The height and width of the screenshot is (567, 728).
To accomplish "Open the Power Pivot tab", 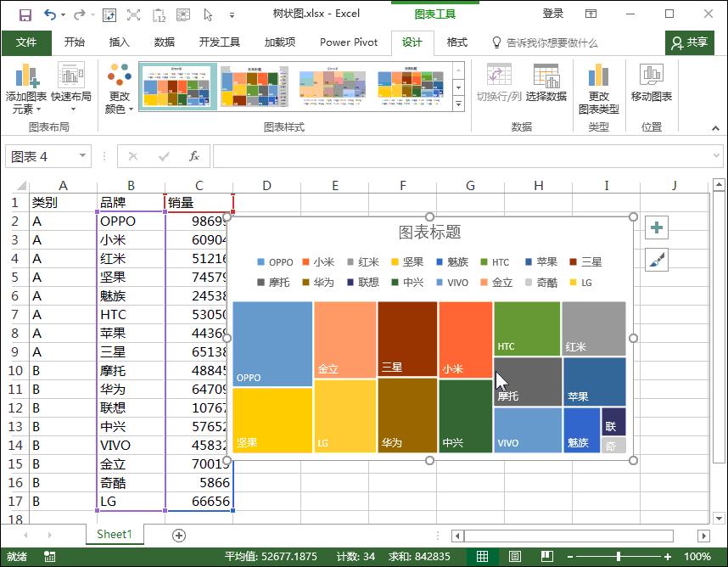I will pos(348,42).
